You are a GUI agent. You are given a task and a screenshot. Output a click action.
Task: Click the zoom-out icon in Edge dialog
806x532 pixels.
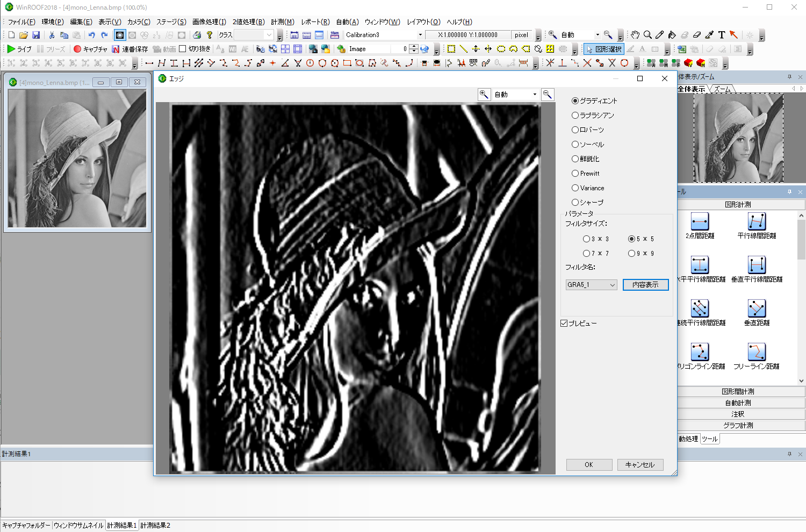[x=548, y=95]
